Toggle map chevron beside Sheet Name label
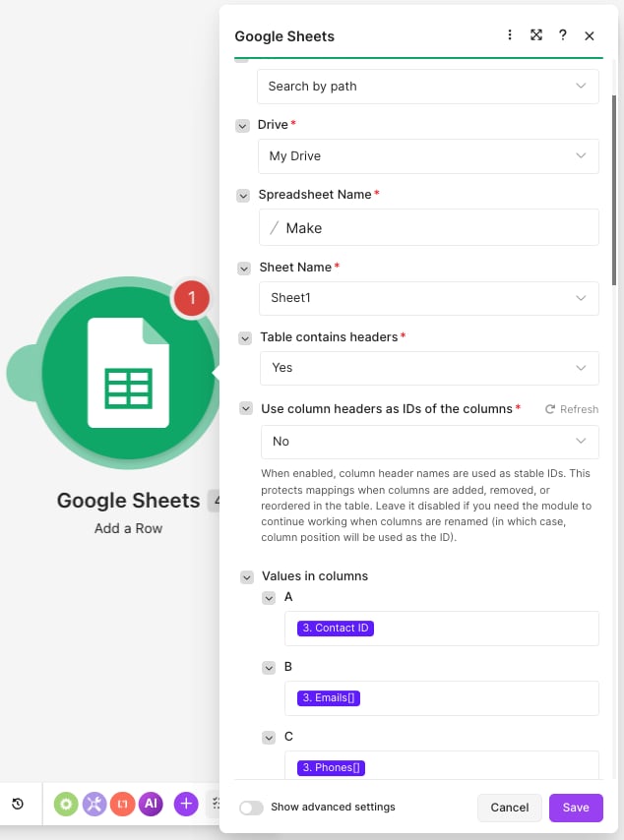Screen dimensions: 624x840 coord(244,269)
